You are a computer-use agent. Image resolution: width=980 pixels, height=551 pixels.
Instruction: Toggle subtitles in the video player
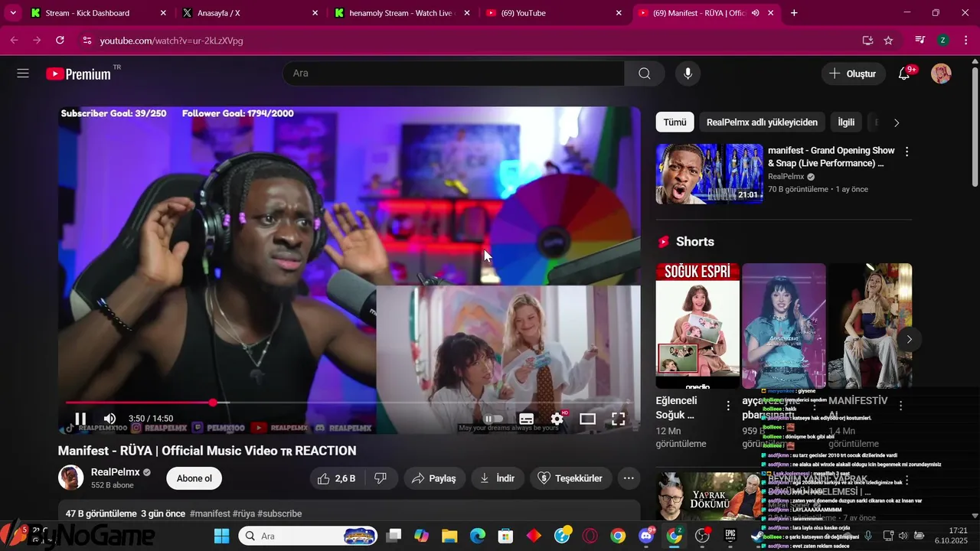pos(526,419)
